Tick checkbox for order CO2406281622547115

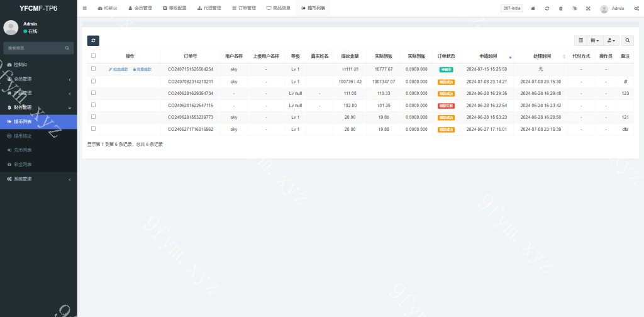[93, 104]
